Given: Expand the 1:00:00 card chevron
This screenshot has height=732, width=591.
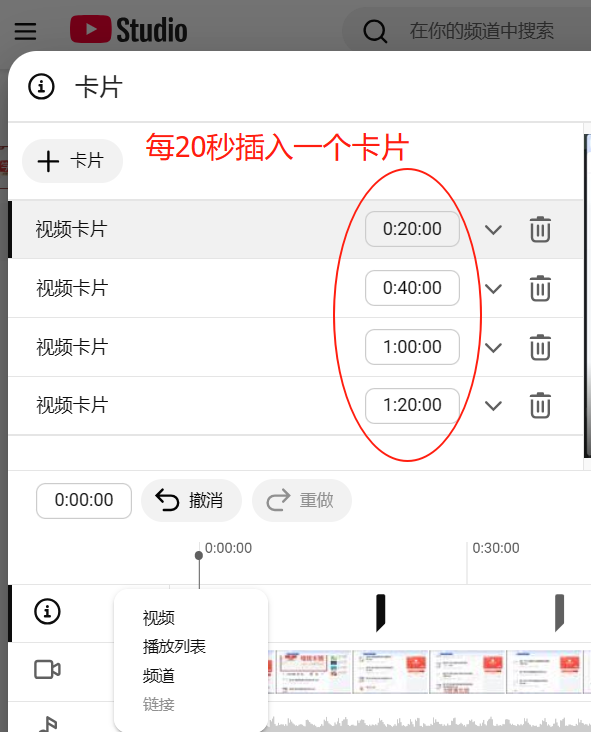Looking at the screenshot, I should [493, 347].
